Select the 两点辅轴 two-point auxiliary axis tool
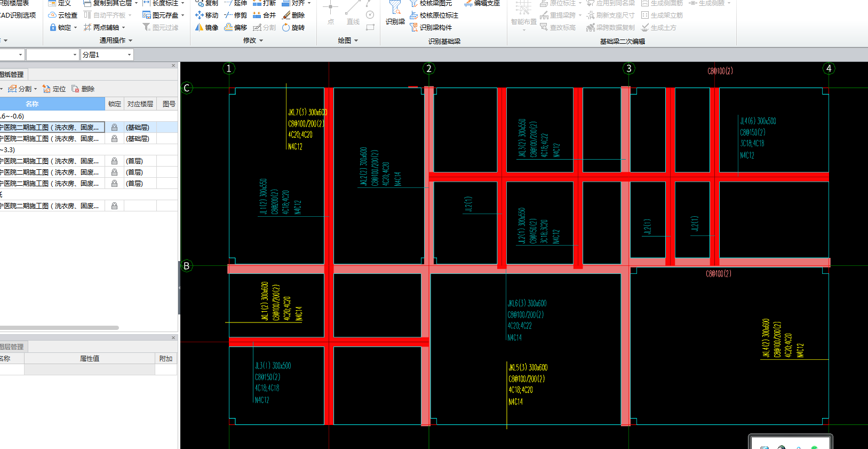Image resolution: width=868 pixels, height=449 pixels. [101, 27]
